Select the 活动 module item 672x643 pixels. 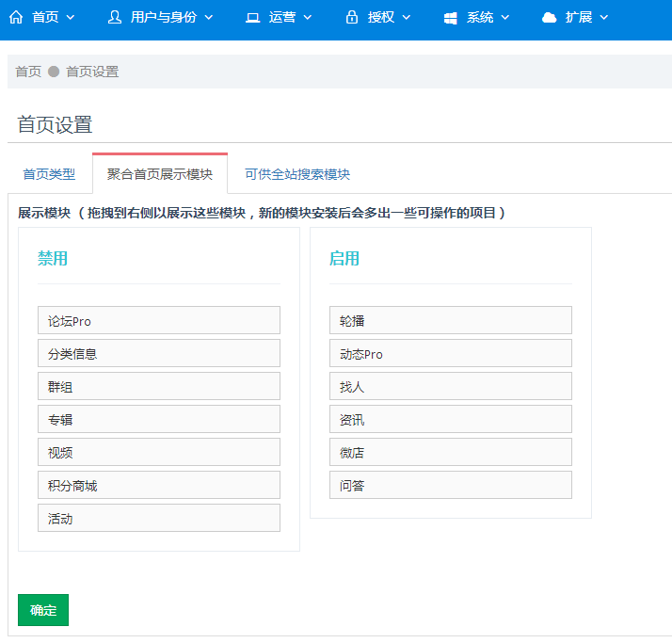pyautogui.click(x=159, y=518)
